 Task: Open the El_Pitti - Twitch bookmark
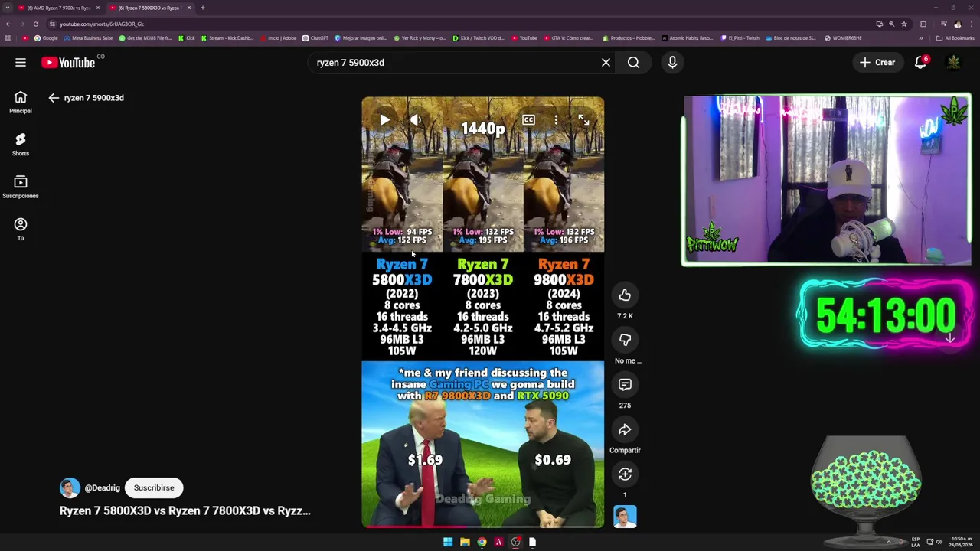pos(740,38)
